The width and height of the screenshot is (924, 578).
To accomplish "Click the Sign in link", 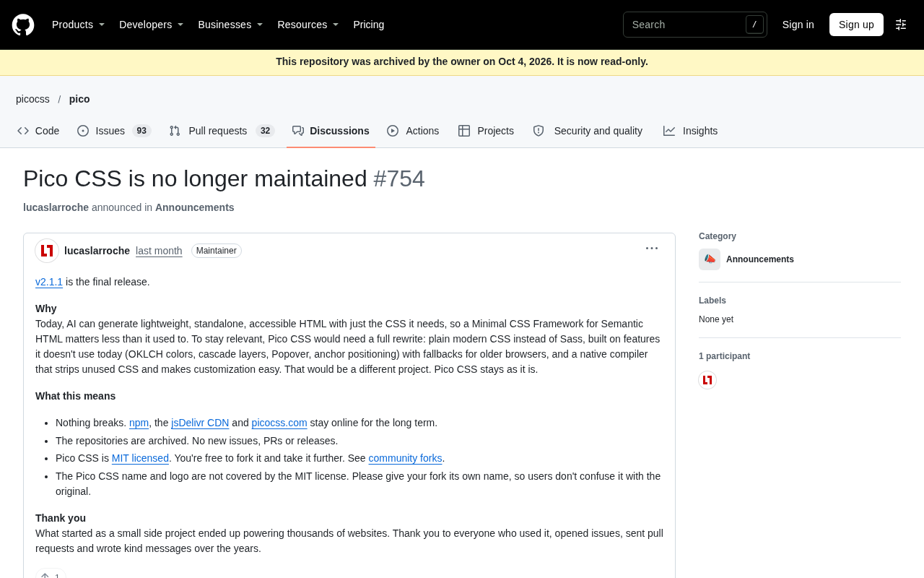I will (798, 25).
